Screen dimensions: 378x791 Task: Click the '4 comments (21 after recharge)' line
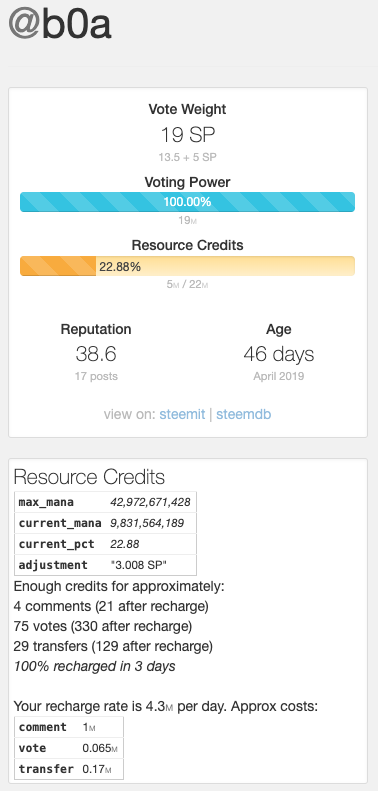(x=111, y=606)
